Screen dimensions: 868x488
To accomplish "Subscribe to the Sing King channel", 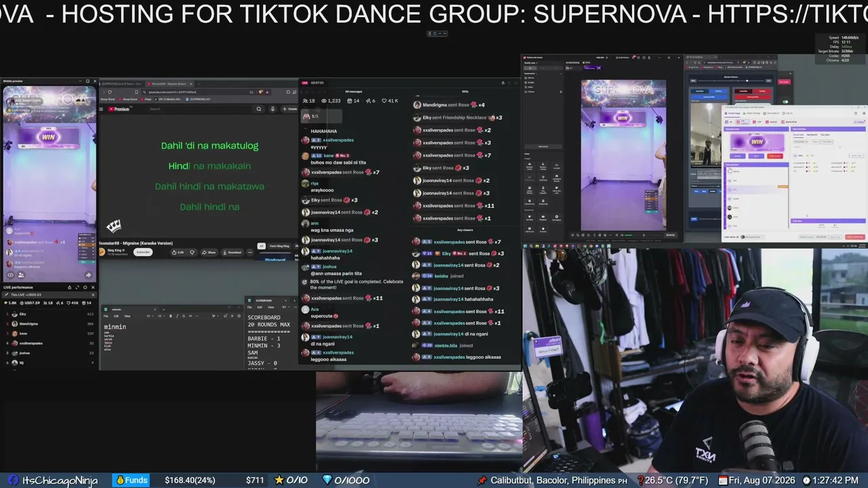I will coord(142,252).
